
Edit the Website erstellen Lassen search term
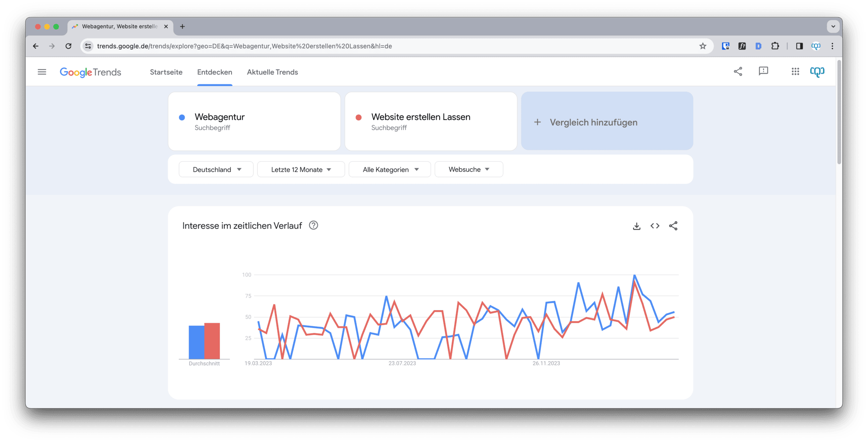point(431,121)
